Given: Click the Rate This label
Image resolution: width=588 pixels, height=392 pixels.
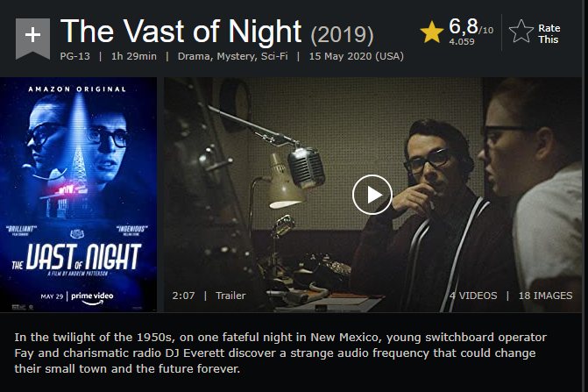Looking at the screenshot, I should coord(549,33).
